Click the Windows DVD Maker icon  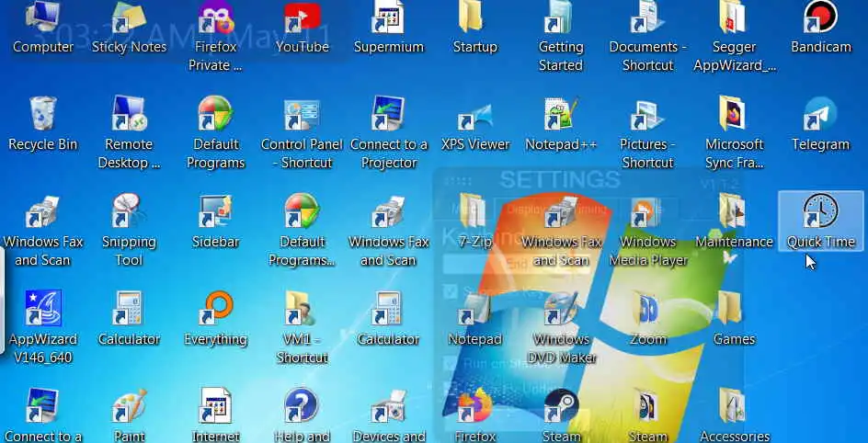coord(561,309)
